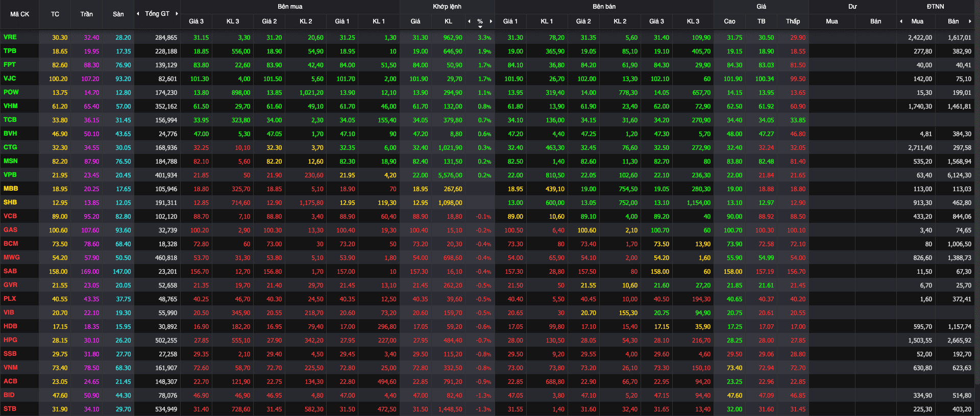Open the BCM stock symbol

point(11,244)
